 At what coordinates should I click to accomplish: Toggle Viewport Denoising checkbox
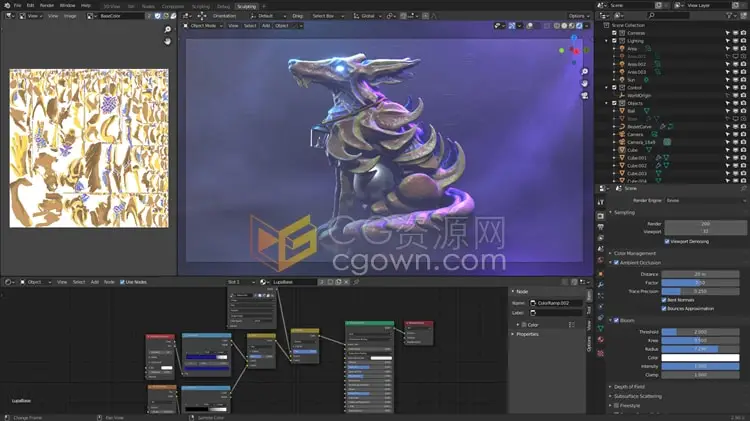tap(667, 242)
